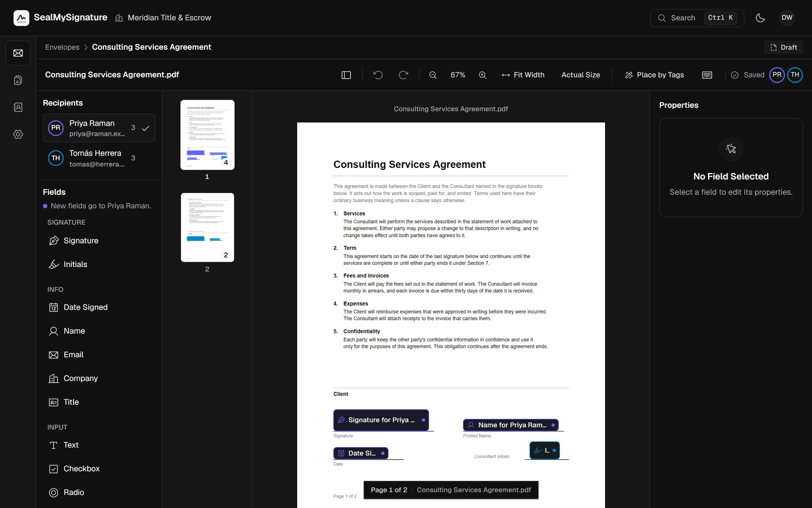Open the Documents icon in left sidebar
812x508 pixels.
pyautogui.click(x=18, y=80)
